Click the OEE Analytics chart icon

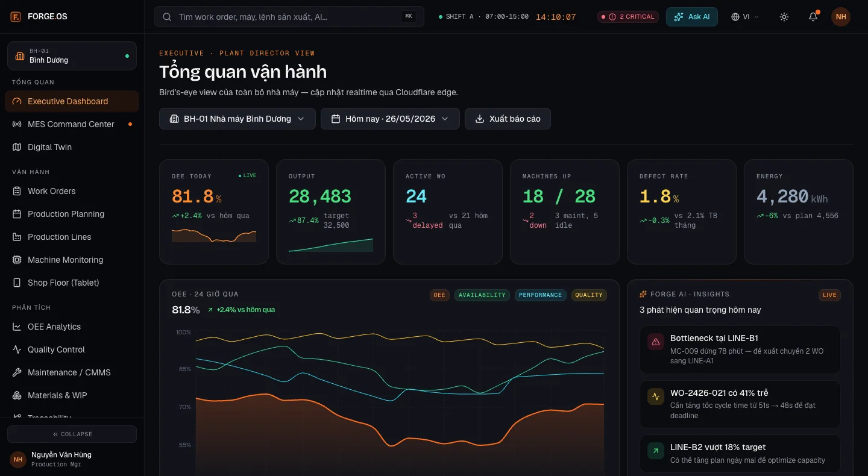coord(17,327)
